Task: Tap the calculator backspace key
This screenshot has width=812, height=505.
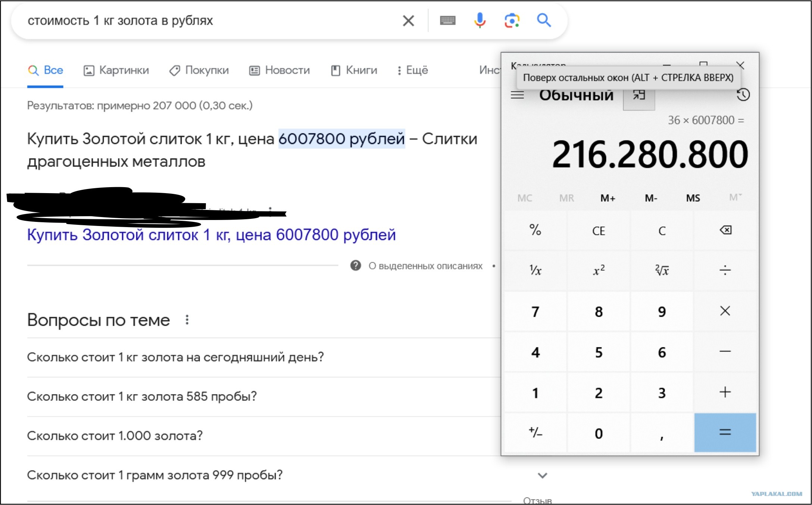Action: pos(725,230)
